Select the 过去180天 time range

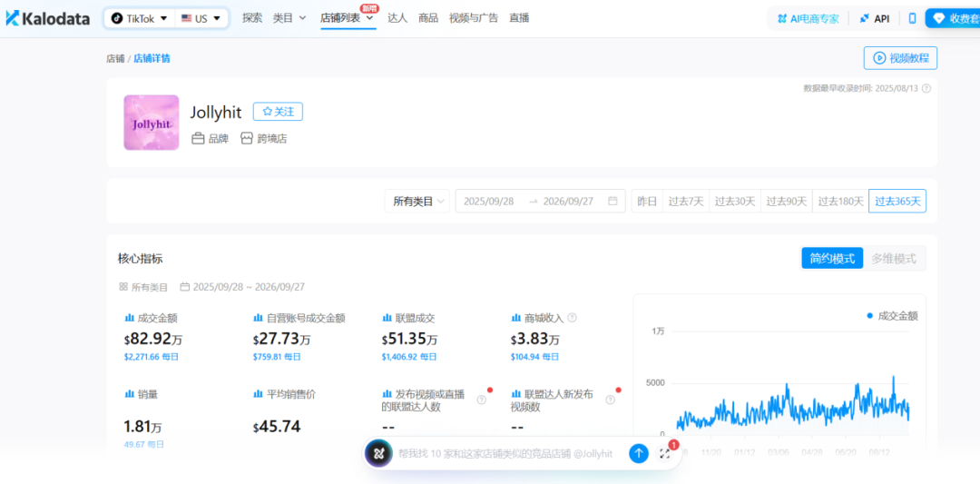(x=840, y=202)
